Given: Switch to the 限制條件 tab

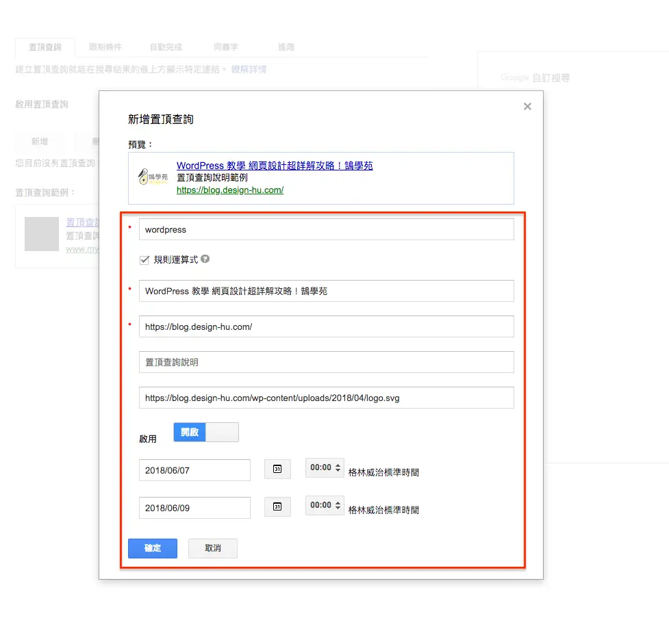Looking at the screenshot, I should (x=105, y=47).
